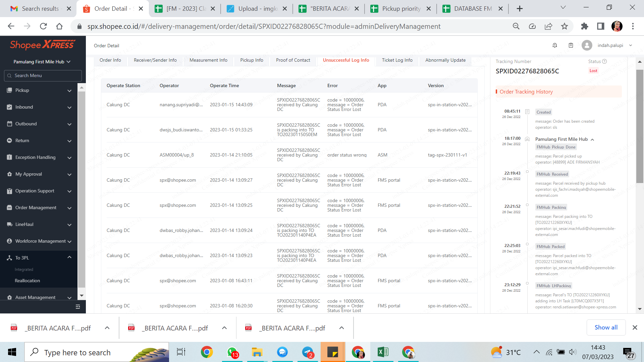Click the user avatar icon beside indah.palupi
644x362 pixels.
pos(587,45)
